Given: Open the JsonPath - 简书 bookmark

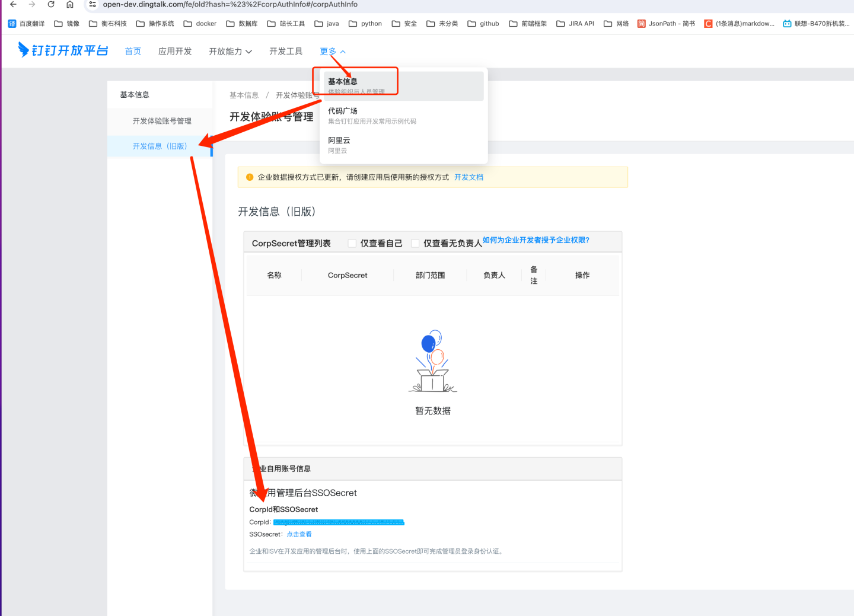Looking at the screenshot, I should click(x=667, y=24).
